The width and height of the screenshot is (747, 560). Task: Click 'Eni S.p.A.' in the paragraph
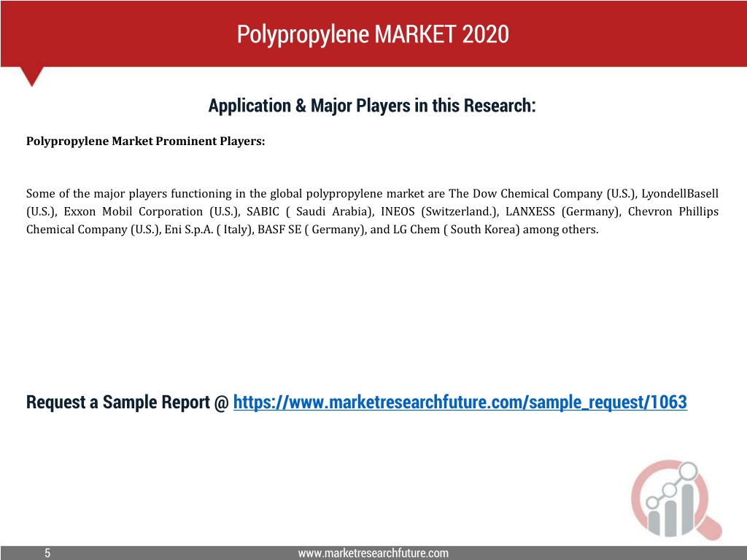click(x=189, y=230)
